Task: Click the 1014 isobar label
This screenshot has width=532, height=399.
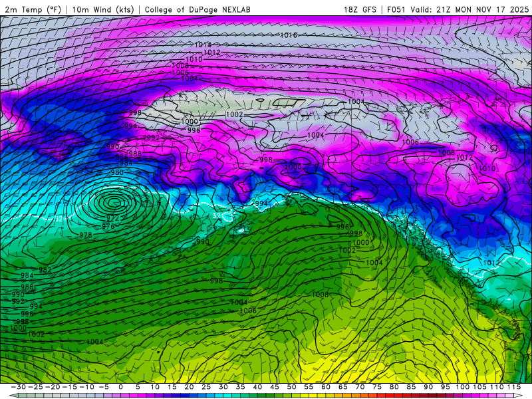Action: (x=203, y=45)
